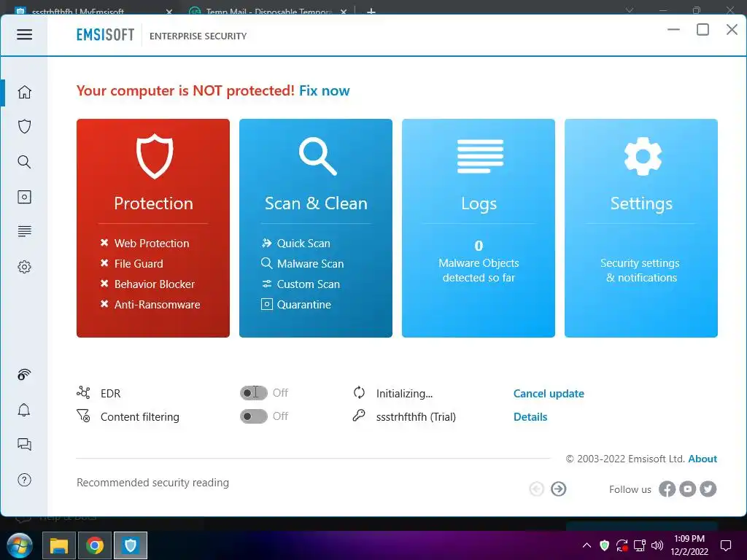The width and height of the screenshot is (747, 560).
Task: Open help question mark in sidebar
Action: click(24, 480)
